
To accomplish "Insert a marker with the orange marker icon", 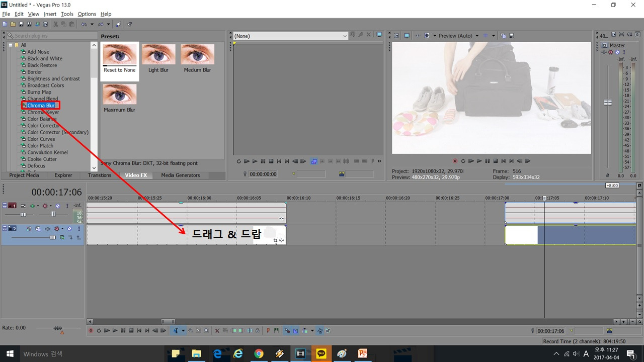I will click(268, 330).
